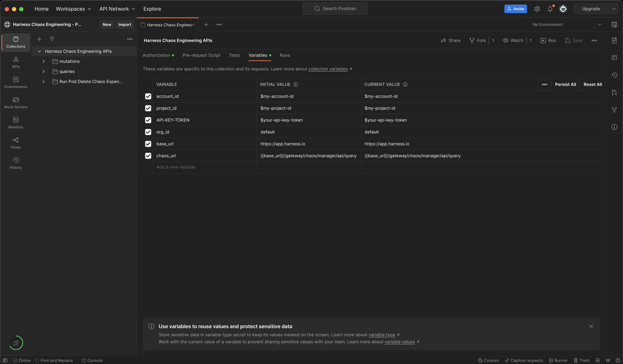Image resolution: width=623 pixels, height=364 pixels.
Task: Uncheck the chaos_url variable checkbox
Action: click(148, 156)
